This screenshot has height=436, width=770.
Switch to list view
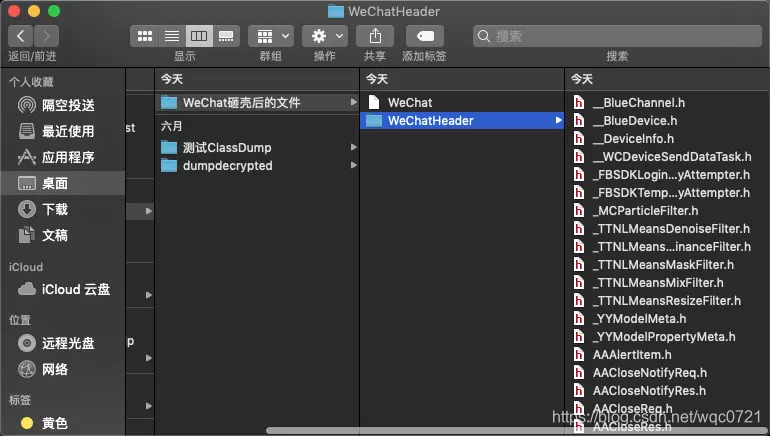tap(172, 36)
